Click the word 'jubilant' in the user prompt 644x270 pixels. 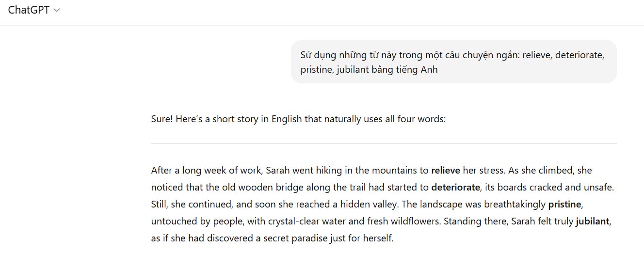pyautogui.click(x=337, y=69)
